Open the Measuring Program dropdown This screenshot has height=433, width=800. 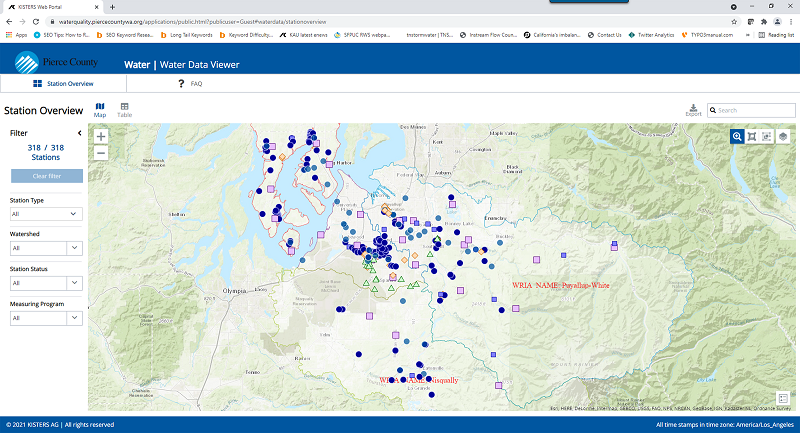pyautogui.click(x=46, y=318)
